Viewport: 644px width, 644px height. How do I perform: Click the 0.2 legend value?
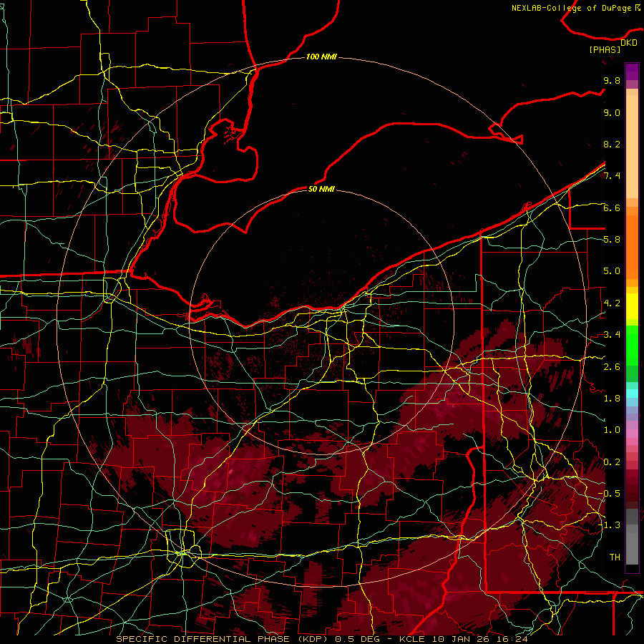point(612,462)
